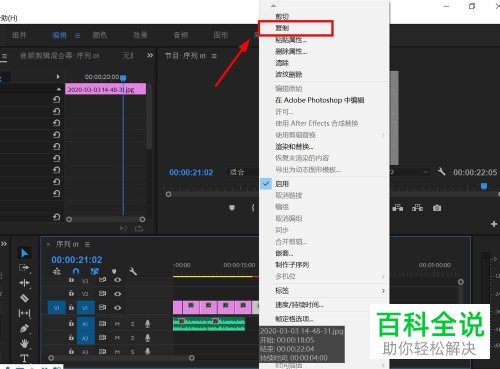Click the Extract button in Program Monitor
Viewport: 500px width, 369px height.
[417, 208]
